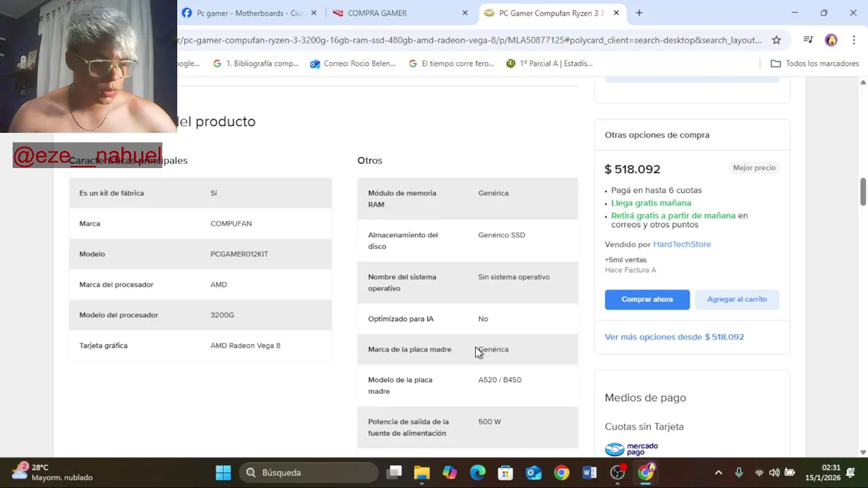Click the A520 / B450 motherboard model
The height and width of the screenshot is (488, 868).
pos(499,380)
